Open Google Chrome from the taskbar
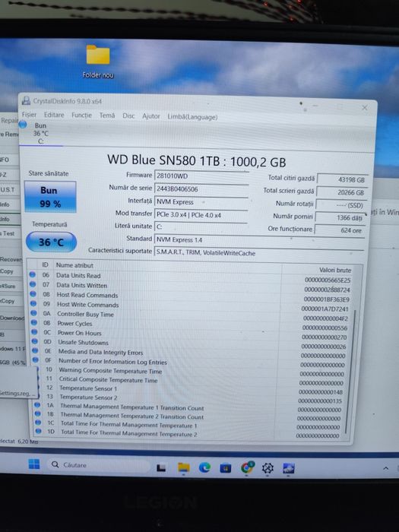Viewport: 399px width, 532px height. 247,467
